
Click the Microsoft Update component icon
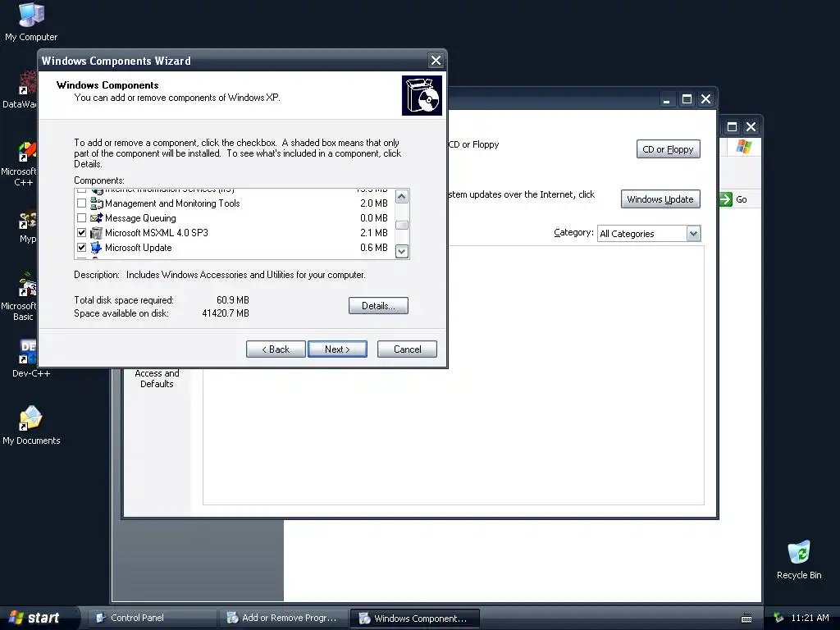[97, 248]
